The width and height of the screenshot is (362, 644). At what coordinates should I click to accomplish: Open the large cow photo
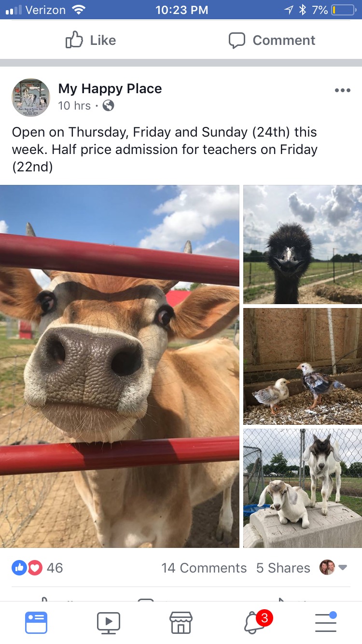[x=120, y=366]
